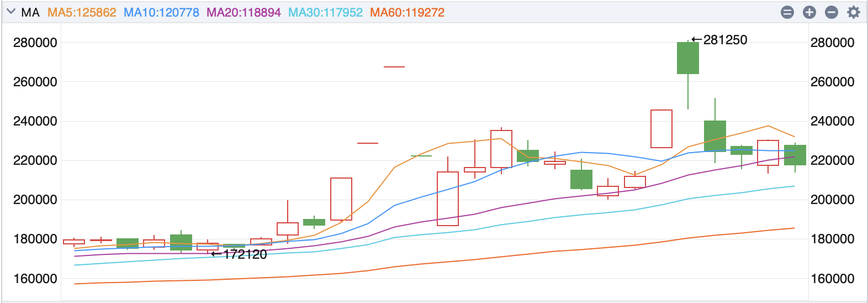Viewport: 868px width, 303px height.
Task: Click the 280000 label on the left axis
Action: (x=35, y=43)
